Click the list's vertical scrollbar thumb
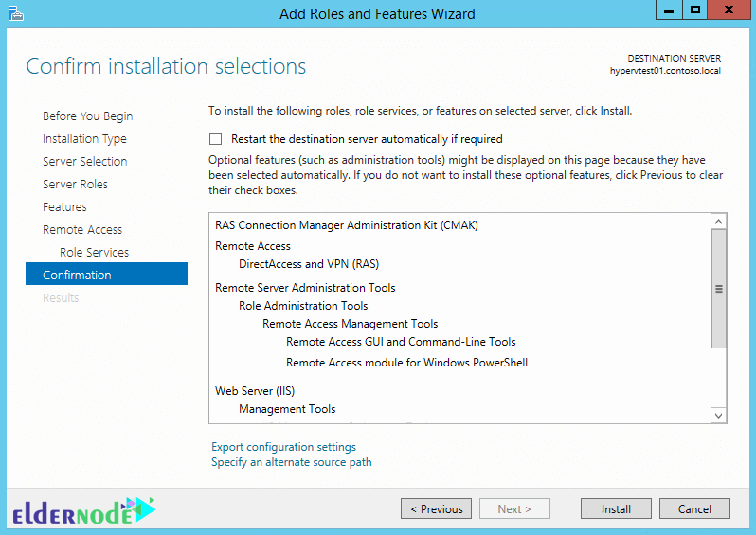The height and width of the screenshot is (535, 756). (x=718, y=289)
